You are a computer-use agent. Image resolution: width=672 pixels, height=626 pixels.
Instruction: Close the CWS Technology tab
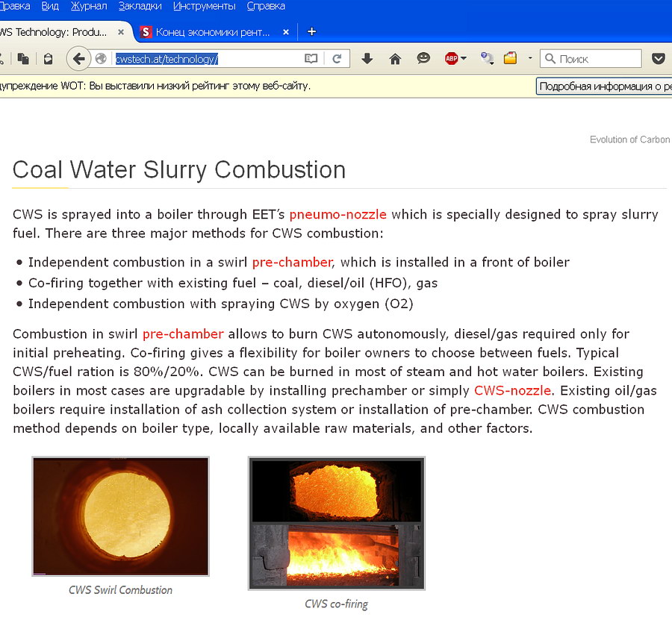point(121,32)
